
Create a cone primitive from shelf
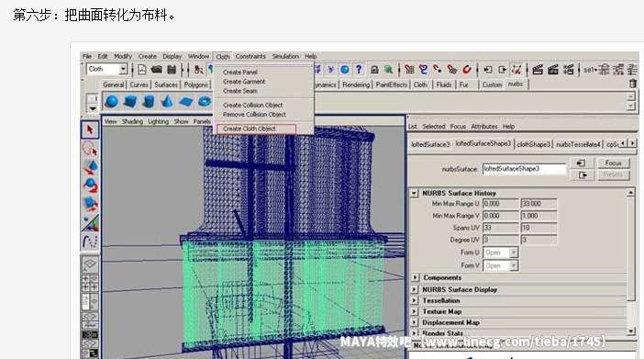[x=167, y=101]
